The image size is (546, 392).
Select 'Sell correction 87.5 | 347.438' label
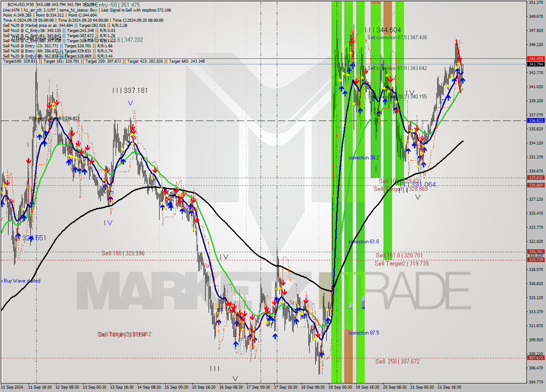point(397,37)
